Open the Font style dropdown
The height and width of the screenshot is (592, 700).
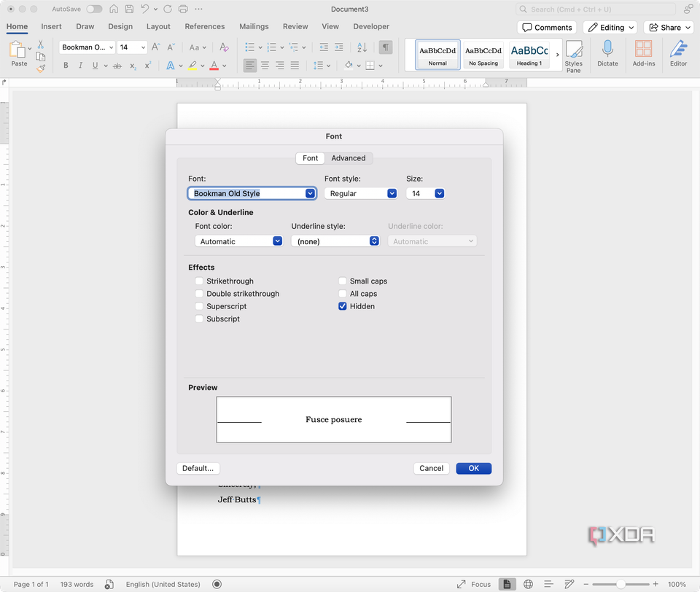coord(360,193)
